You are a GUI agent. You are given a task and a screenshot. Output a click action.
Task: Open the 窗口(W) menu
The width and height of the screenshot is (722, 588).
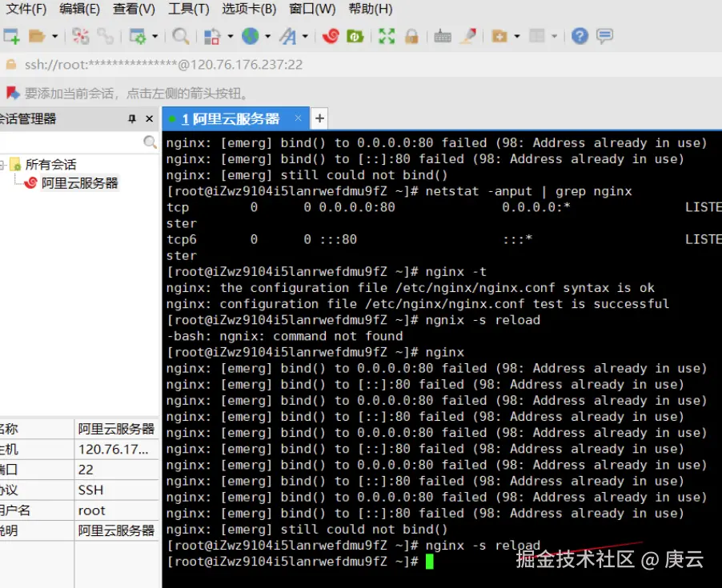coord(312,9)
